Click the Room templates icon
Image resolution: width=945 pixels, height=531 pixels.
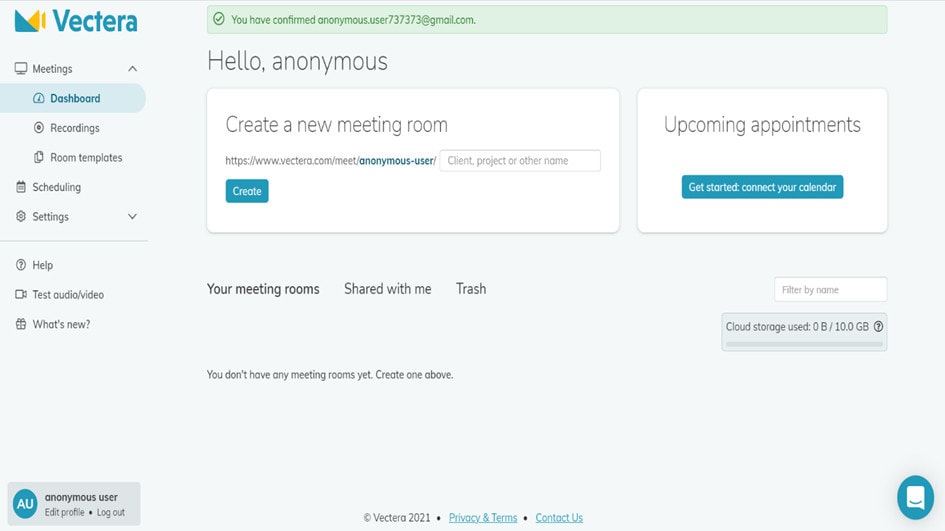[39, 157]
